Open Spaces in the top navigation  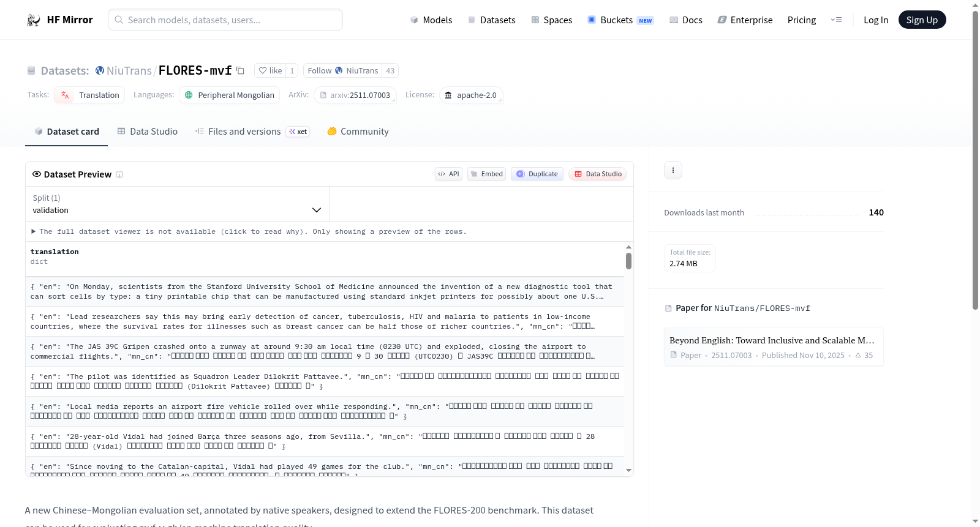(x=552, y=20)
